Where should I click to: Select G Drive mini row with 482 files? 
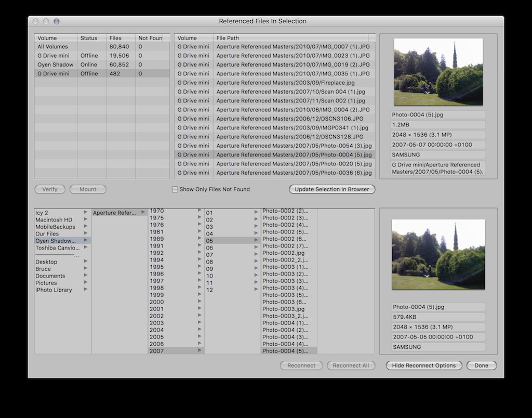102,73
